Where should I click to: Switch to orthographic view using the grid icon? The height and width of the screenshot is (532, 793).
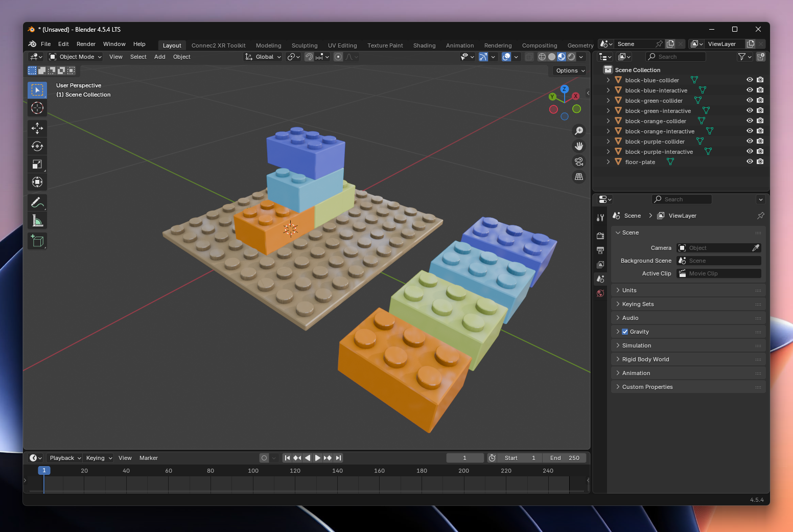(x=579, y=177)
